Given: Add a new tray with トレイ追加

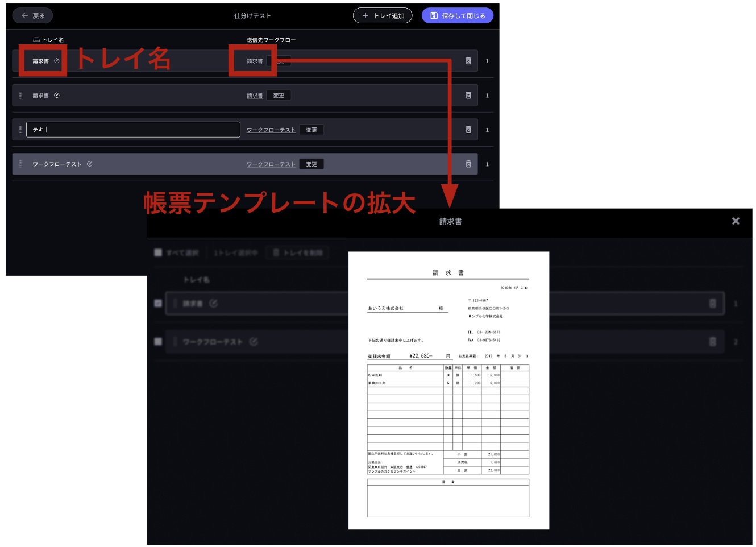Looking at the screenshot, I should coord(383,16).
